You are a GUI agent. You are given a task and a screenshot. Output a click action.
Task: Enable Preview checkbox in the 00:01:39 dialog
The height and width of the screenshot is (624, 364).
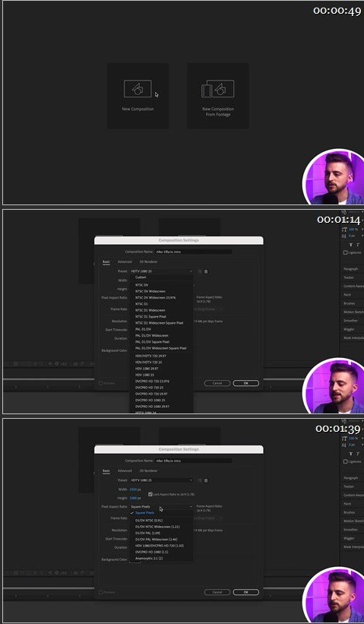tap(100, 592)
